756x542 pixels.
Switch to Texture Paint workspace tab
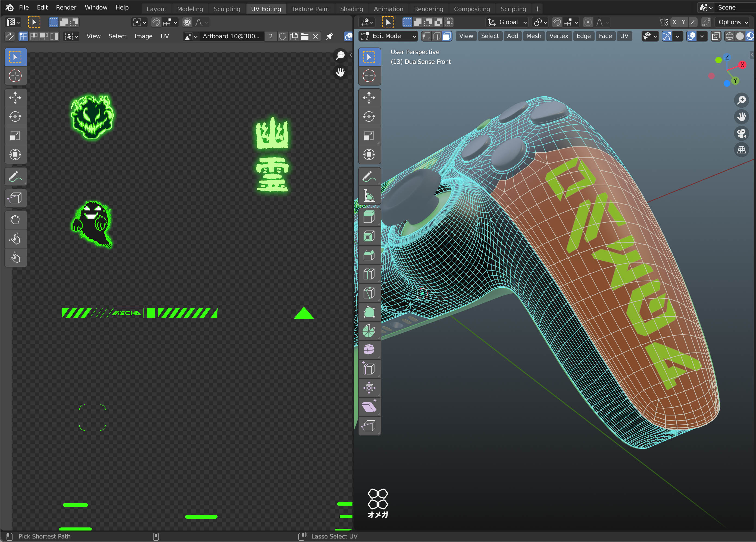click(x=310, y=9)
